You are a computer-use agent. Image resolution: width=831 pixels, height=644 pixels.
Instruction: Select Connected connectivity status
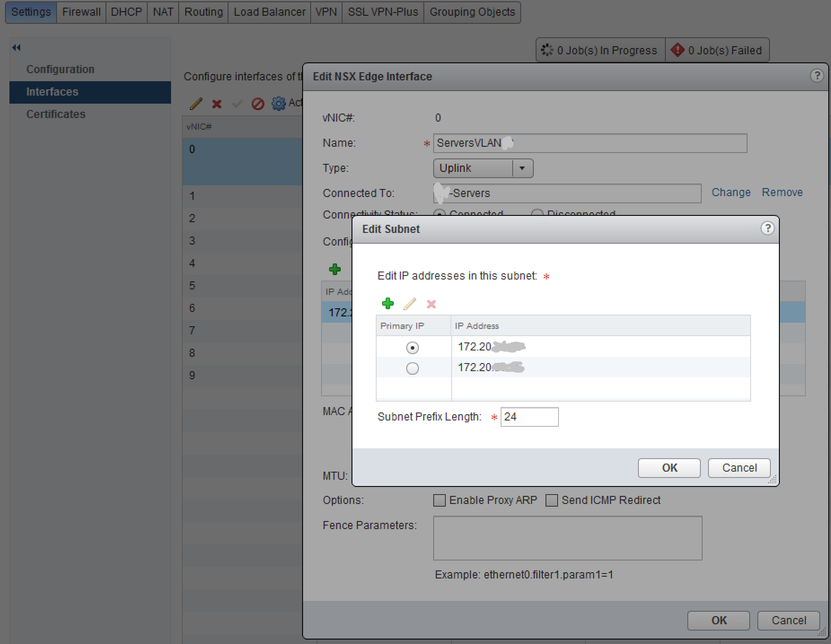click(x=440, y=213)
